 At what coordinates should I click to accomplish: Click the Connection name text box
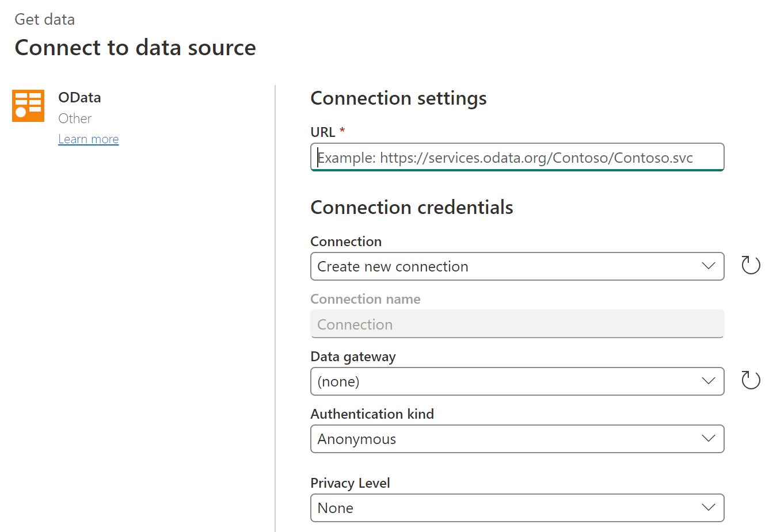[x=517, y=324]
